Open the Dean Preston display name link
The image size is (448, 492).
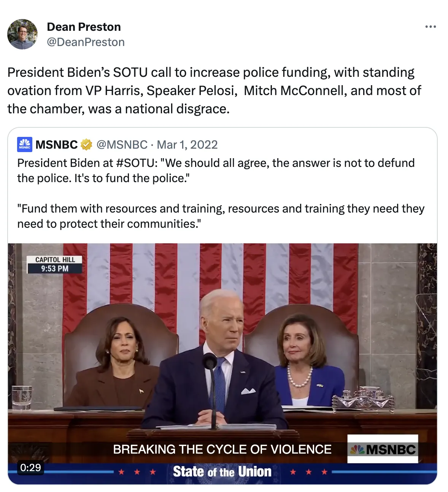[84, 27]
